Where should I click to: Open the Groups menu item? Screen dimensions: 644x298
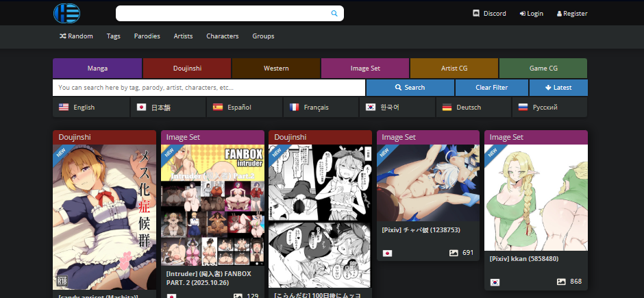(x=263, y=36)
